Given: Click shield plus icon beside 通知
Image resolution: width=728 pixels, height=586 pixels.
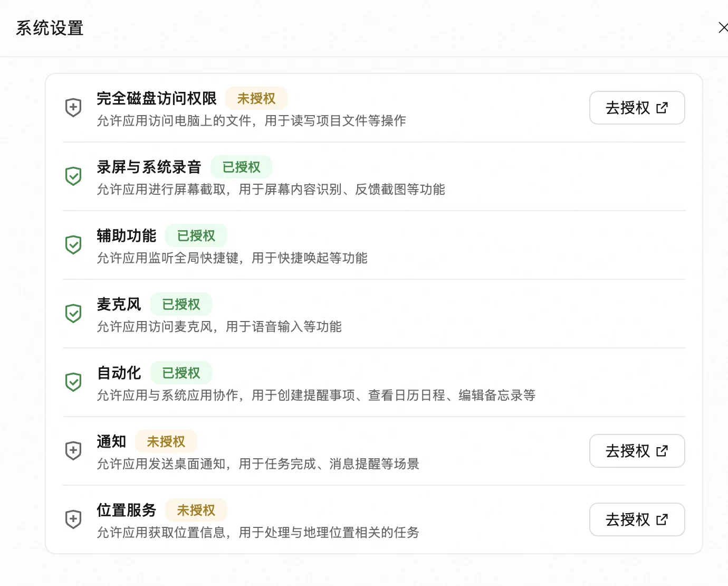Looking at the screenshot, I should pyautogui.click(x=73, y=451).
